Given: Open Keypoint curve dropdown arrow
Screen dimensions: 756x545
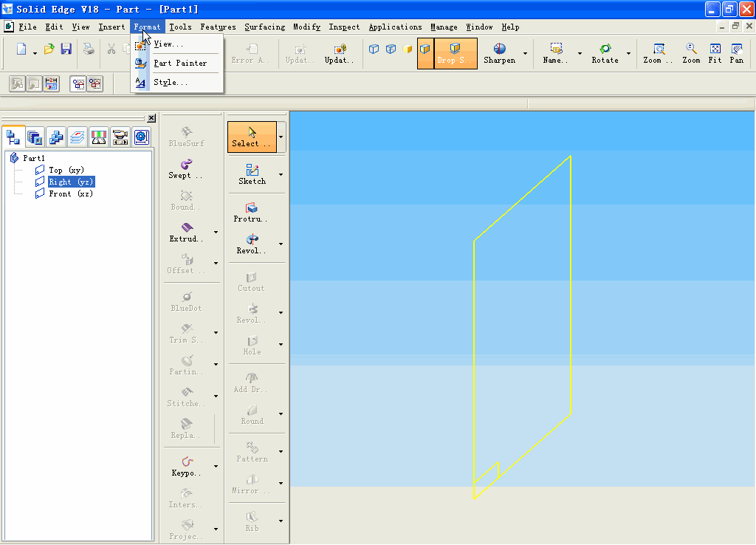Looking at the screenshot, I should (x=216, y=467).
